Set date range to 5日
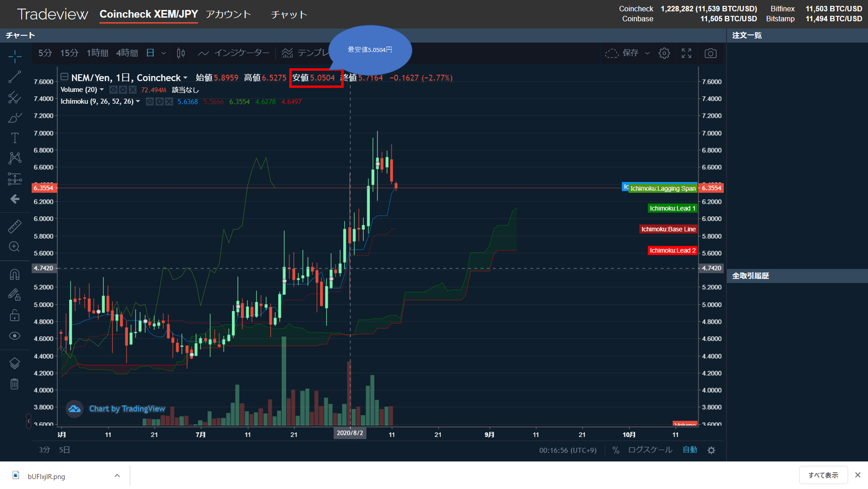 65,450
